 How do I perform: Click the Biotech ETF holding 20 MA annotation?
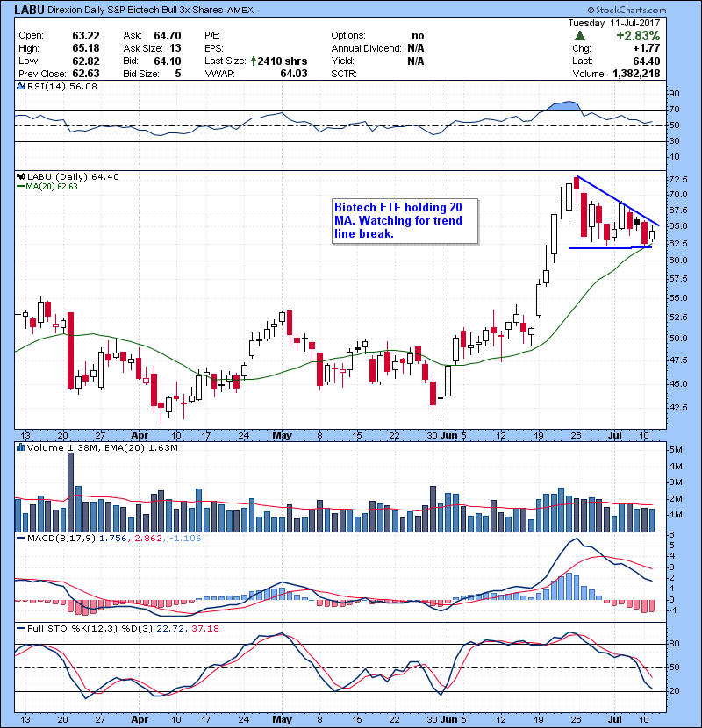405,220
